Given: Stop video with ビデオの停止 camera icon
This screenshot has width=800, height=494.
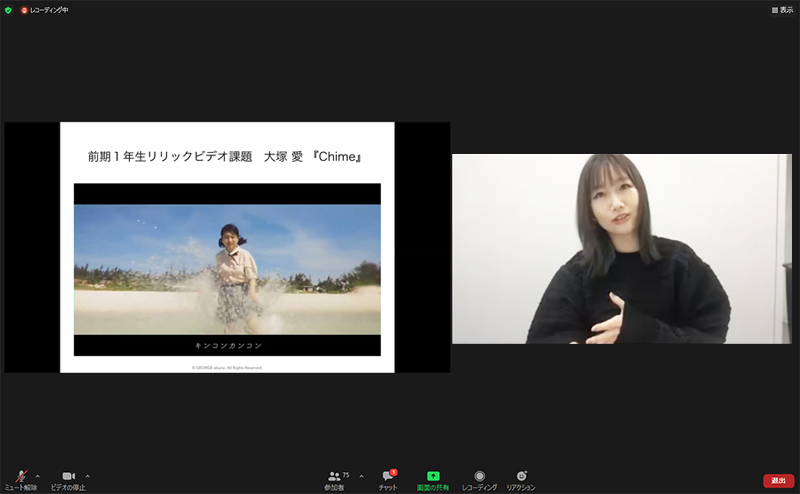Looking at the screenshot, I should (68, 478).
